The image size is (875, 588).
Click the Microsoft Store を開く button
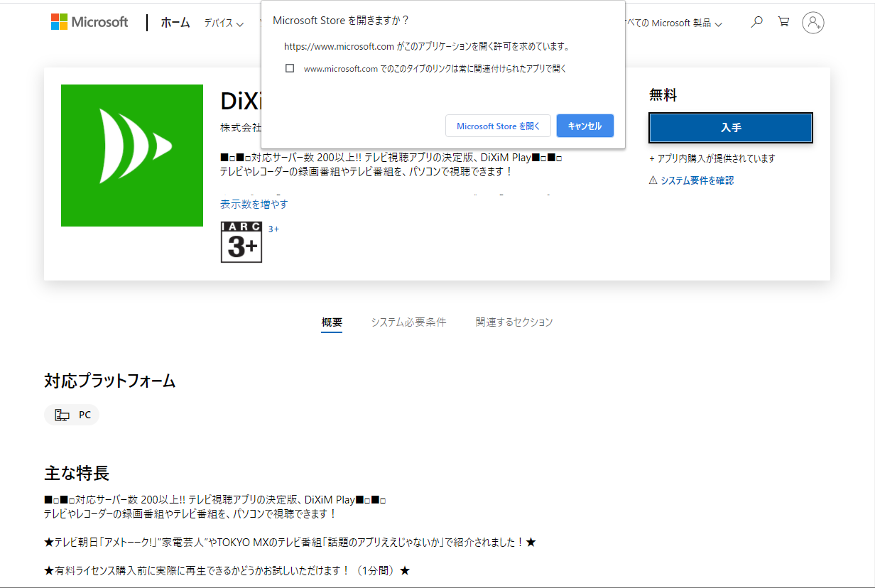498,126
